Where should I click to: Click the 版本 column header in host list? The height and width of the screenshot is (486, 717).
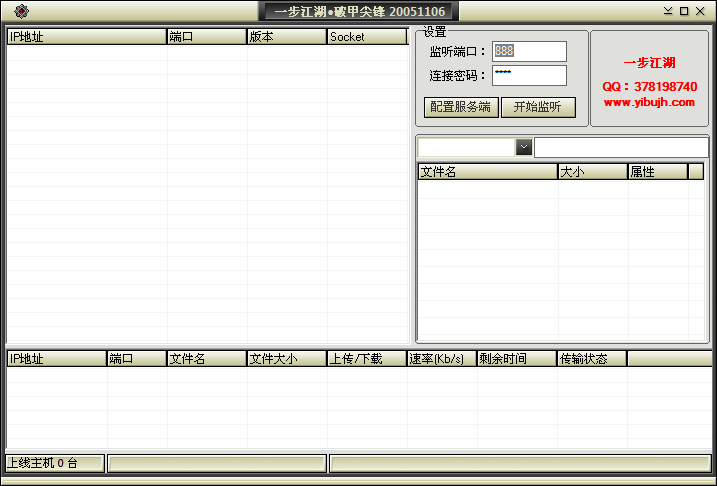pos(287,37)
